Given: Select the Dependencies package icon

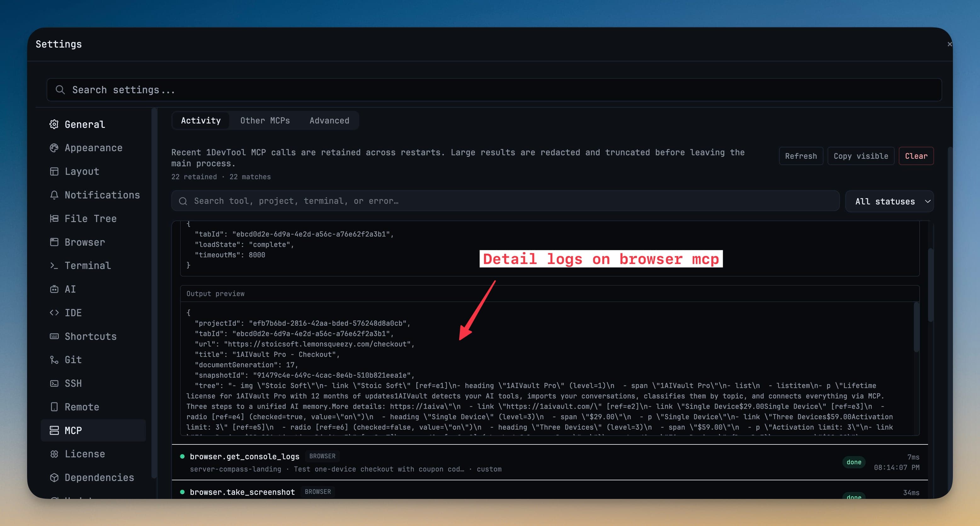Looking at the screenshot, I should tap(54, 477).
